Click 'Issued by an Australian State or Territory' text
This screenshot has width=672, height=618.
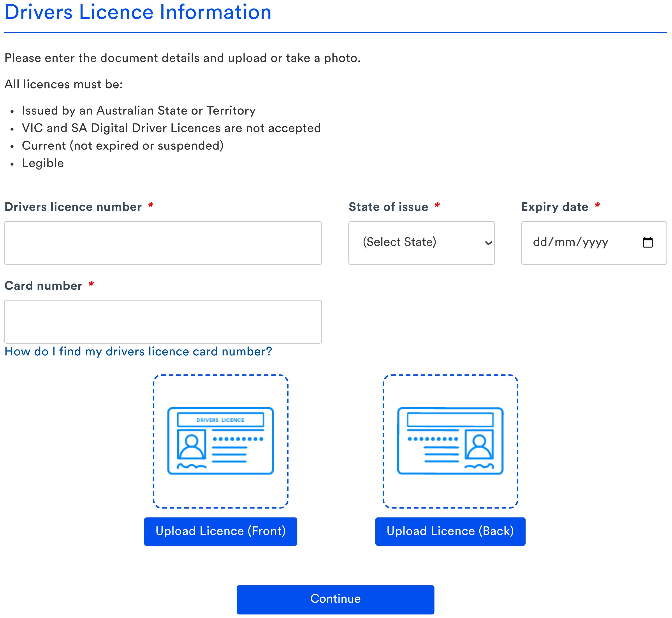[139, 111]
